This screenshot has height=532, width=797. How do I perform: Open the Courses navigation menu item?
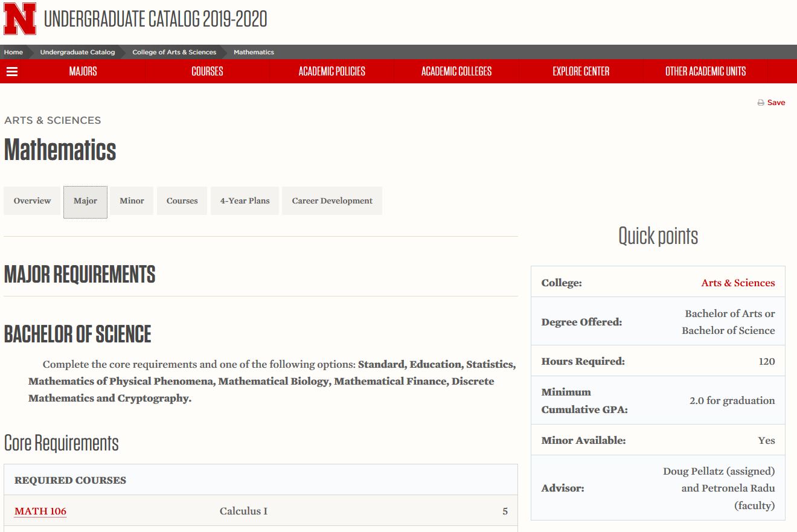coord(207,71)
